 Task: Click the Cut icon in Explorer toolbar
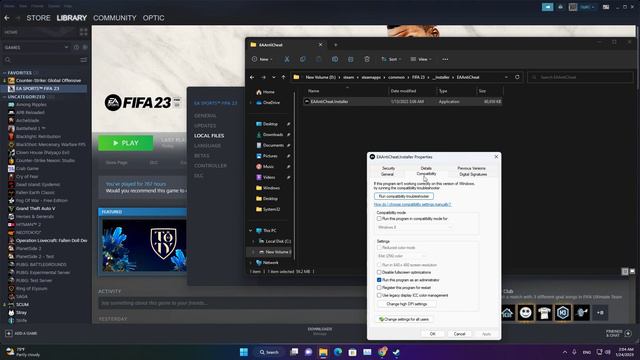[x=287, y=59]
